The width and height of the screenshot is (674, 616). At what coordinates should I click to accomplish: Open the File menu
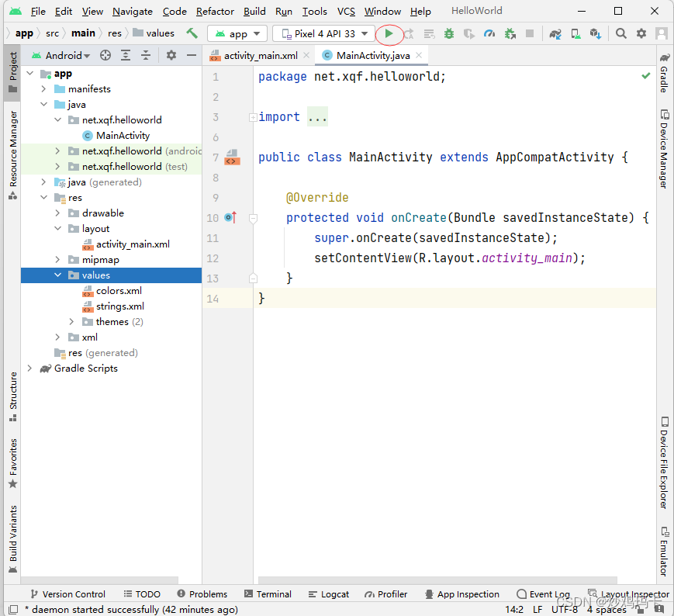click(38, 11)
